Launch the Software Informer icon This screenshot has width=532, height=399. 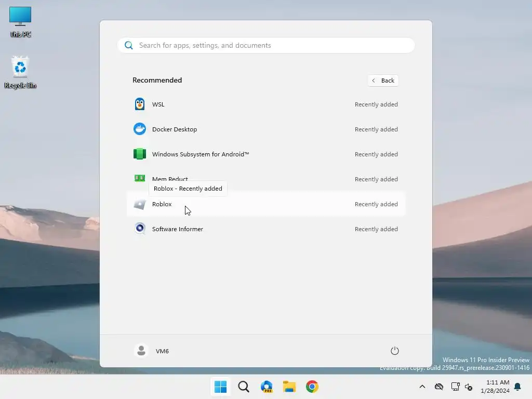139,229
